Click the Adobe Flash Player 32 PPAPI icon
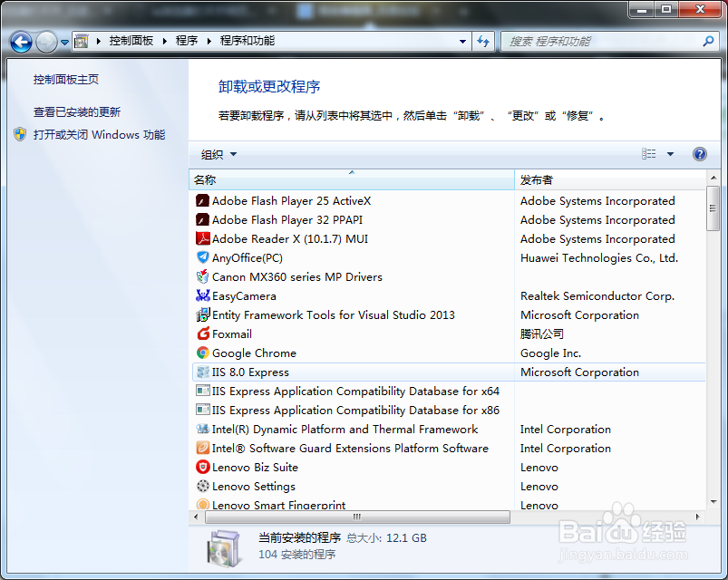Screen dimensions: 728x580 (x=202, y=220)
